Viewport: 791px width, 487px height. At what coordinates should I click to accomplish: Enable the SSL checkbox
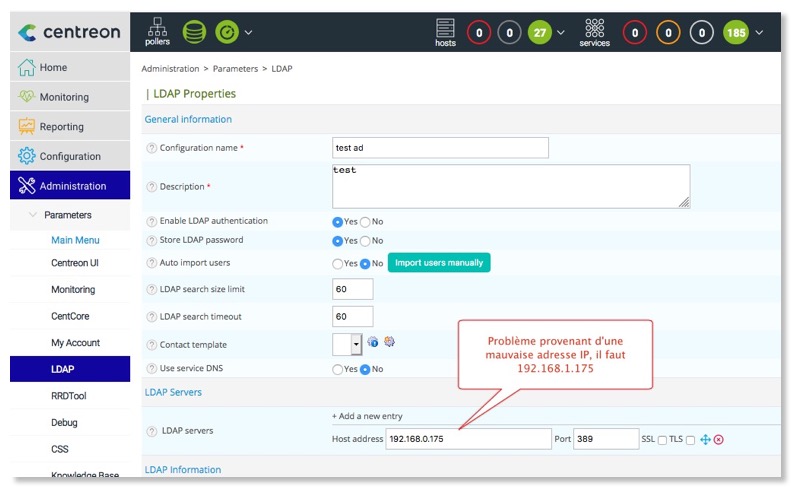pyautogui.click(x=662, y=440)
